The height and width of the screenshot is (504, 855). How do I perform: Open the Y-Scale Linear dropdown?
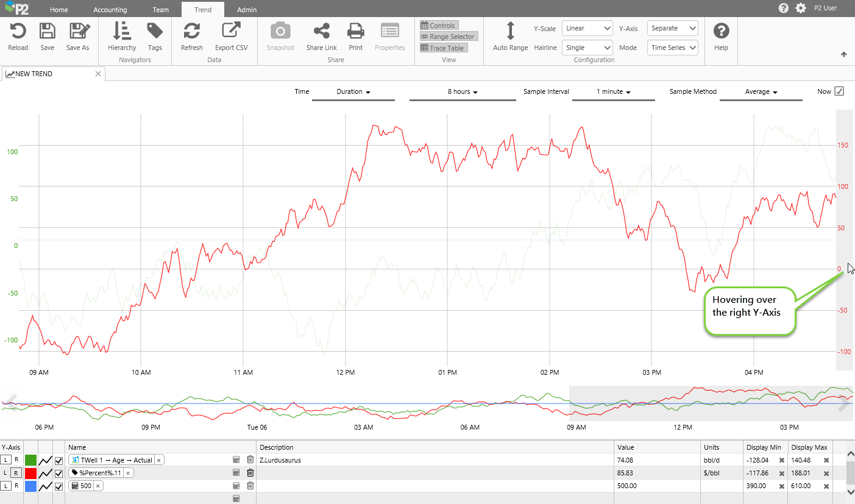(x=587, y=28)
